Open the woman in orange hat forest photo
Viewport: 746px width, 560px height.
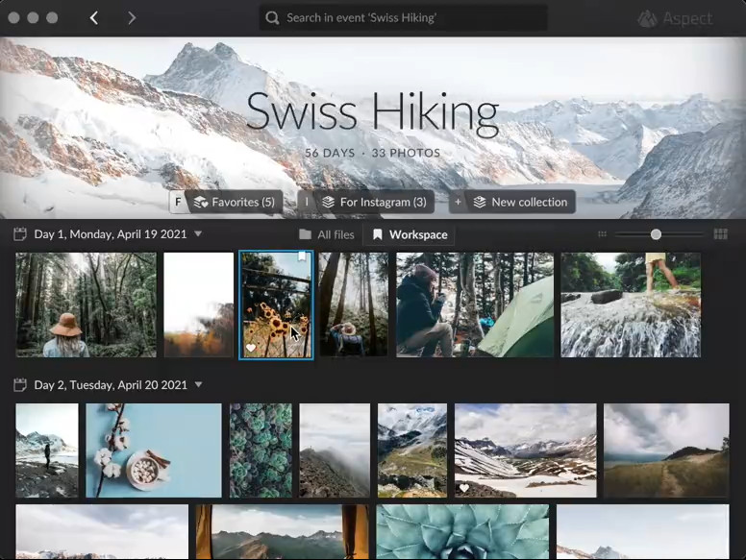(87, 304)
